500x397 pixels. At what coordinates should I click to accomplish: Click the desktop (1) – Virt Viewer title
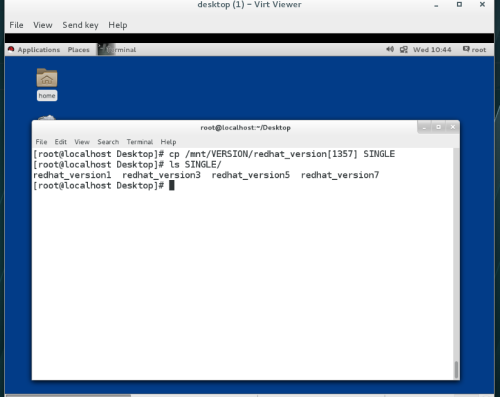pos(249,5)
